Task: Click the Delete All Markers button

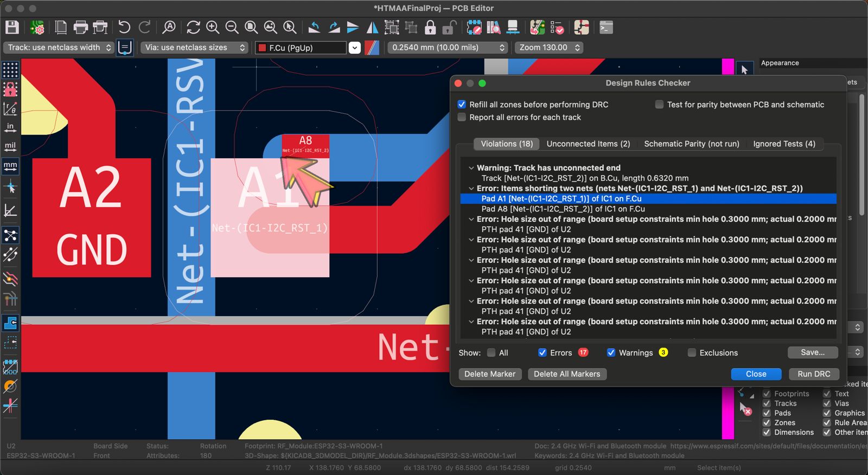Action: click(567, 374)
